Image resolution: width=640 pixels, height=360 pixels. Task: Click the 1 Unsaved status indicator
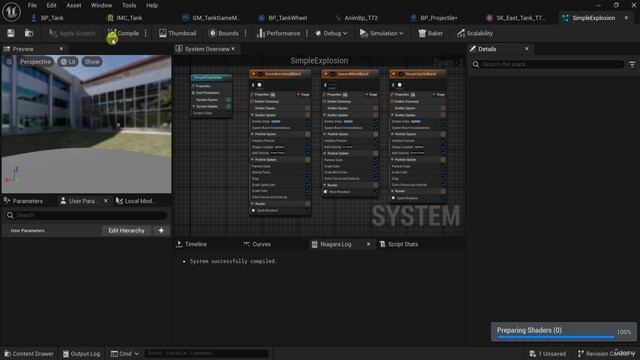(x=547, y=354)
